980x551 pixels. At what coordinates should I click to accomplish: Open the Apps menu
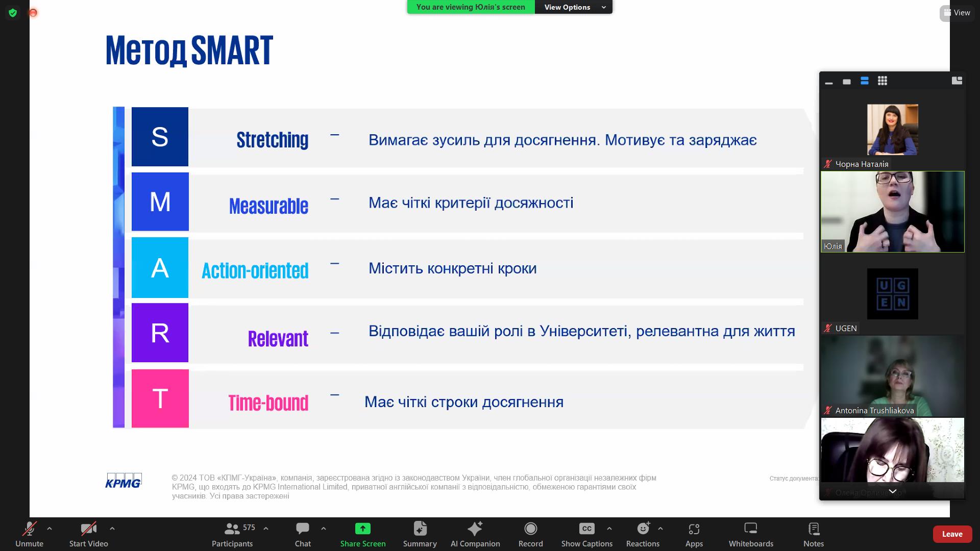click(x=694, y=534)
